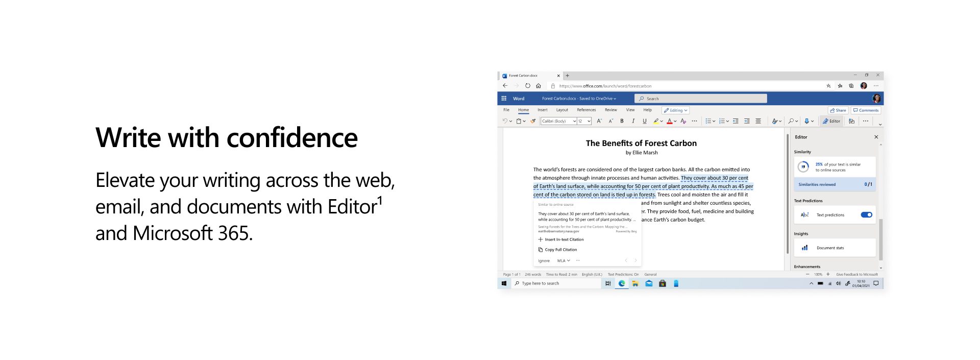
Task: Open the font color red swatch
Action: pyautogui.click(x=670, y=121)
